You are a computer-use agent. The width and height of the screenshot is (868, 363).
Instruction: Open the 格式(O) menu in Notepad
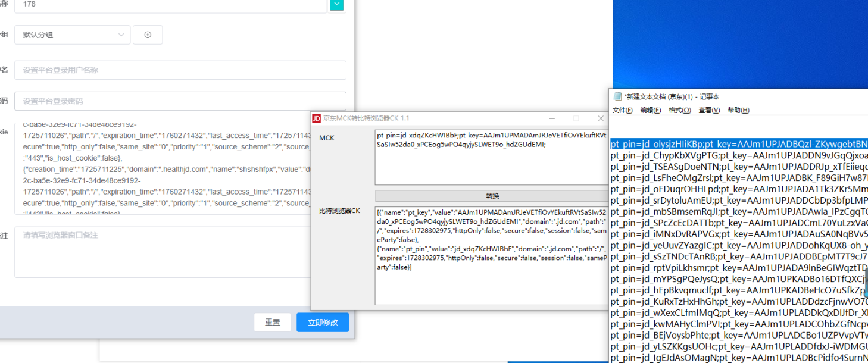tap(679, 110)
